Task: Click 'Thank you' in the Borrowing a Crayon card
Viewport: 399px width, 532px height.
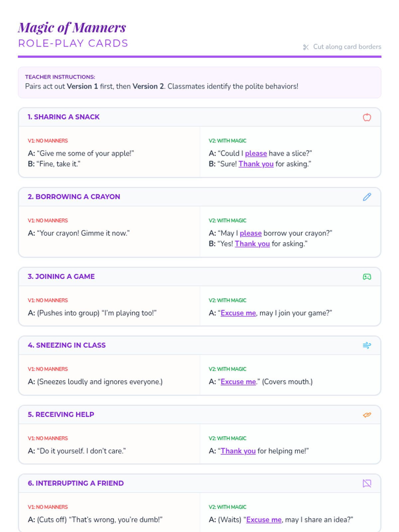Action: coord(252,244)
